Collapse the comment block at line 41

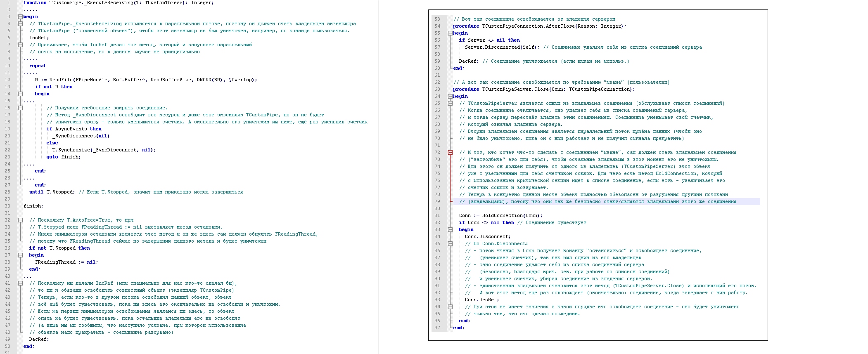[x=20, y=283]
